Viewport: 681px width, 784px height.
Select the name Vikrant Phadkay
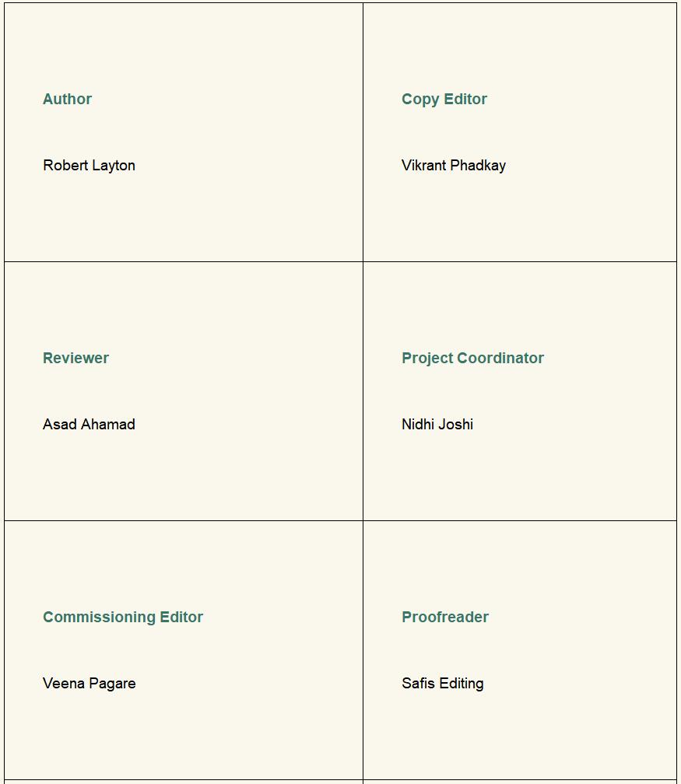453,165
